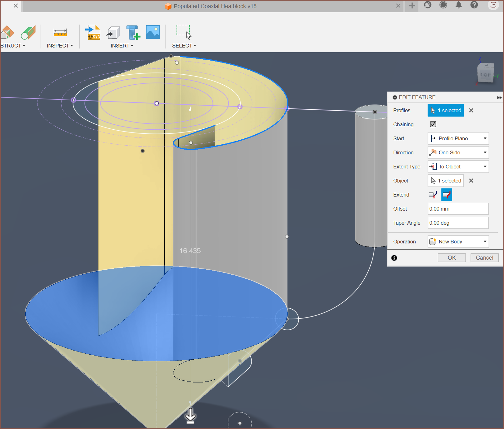Choose the first Extend option icon
This screenshot has height=429, width=504.
tap(433, 195)
